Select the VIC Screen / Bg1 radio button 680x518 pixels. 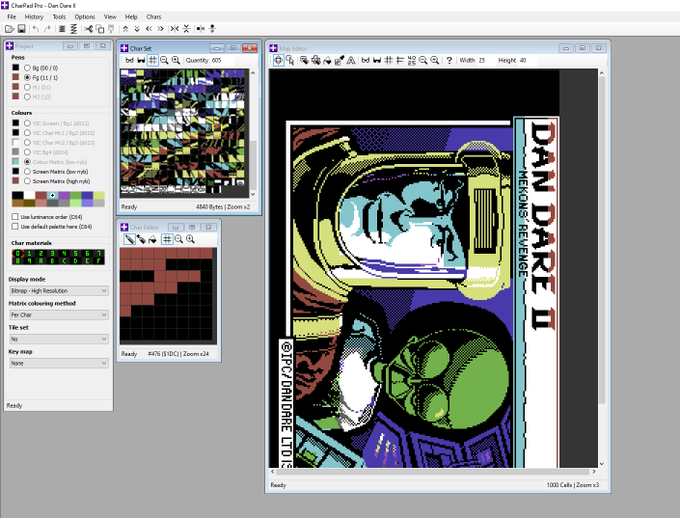point(27,123)
